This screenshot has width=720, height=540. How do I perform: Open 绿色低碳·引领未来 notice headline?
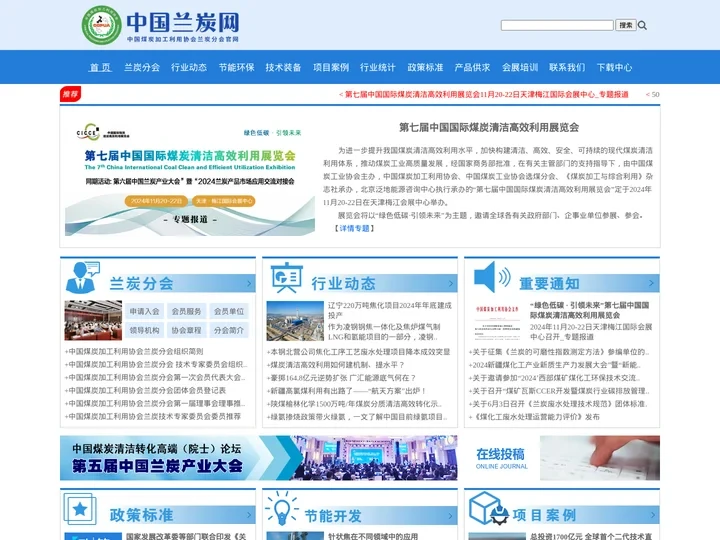click(x=590, y=310)
